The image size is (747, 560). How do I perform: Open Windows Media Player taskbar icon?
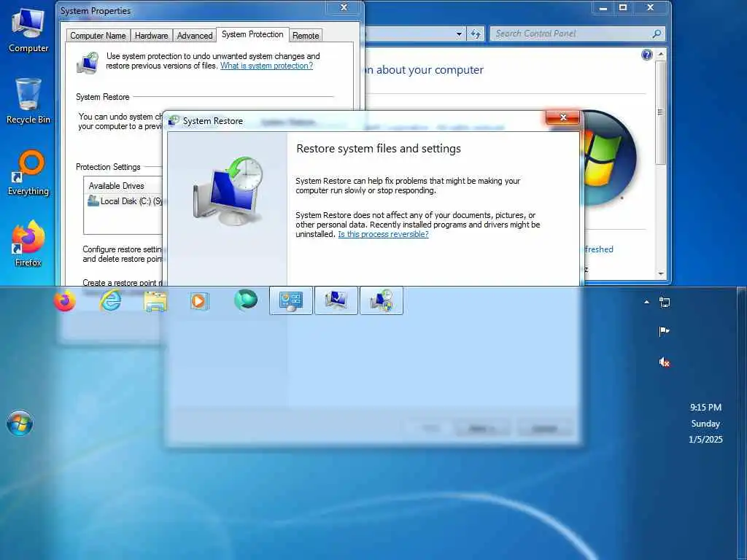tap(200, 301)
